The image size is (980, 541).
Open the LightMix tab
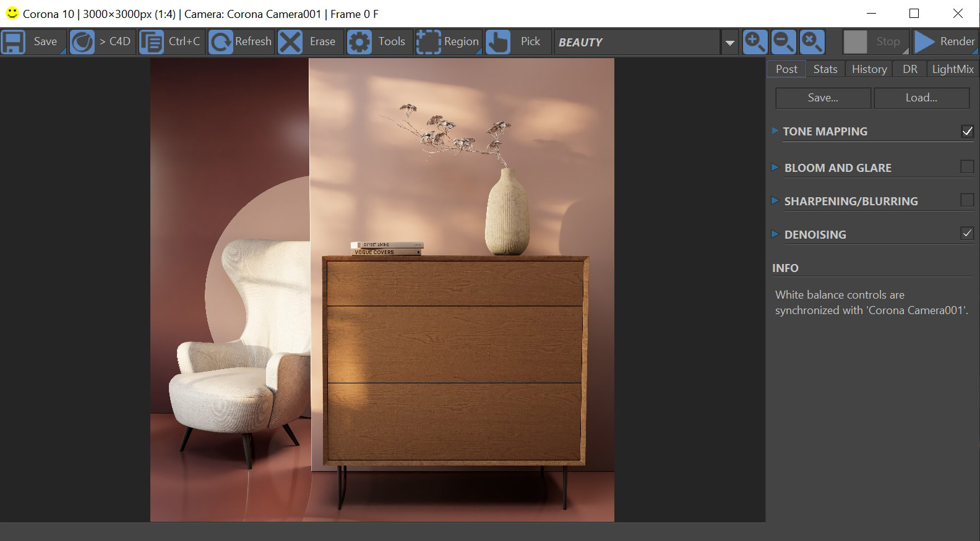tap(953, 69)
